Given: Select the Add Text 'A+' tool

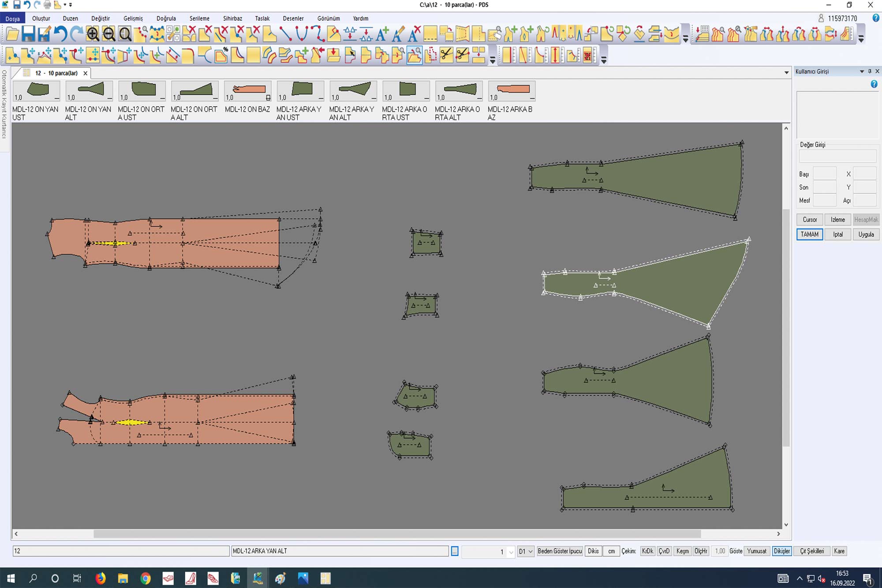Looking at the screenshot, I should point(382,34).
